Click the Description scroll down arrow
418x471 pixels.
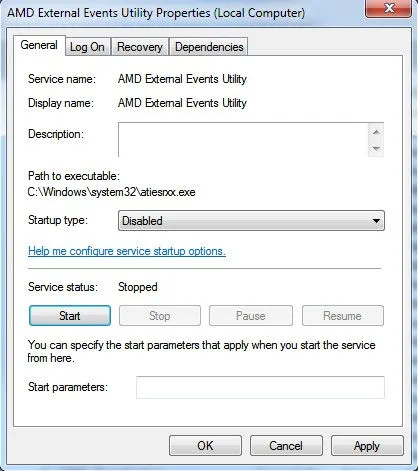click(376, 148)
